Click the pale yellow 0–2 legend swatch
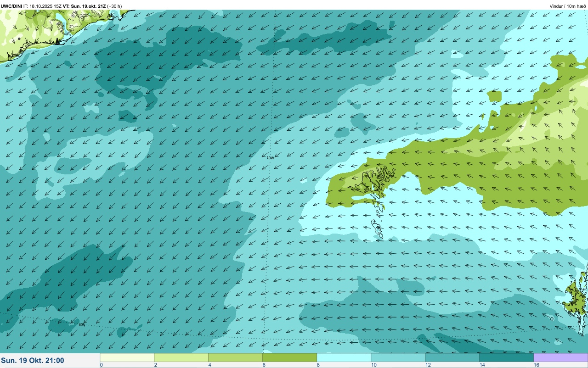The height and width of the screenshot is (368, 588). 127,357
